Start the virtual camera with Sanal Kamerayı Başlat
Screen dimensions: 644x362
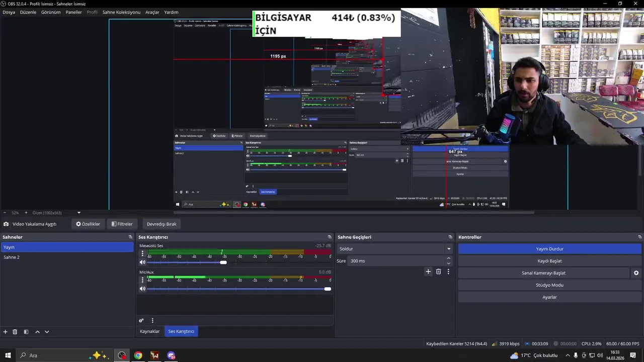coord(543,273)
